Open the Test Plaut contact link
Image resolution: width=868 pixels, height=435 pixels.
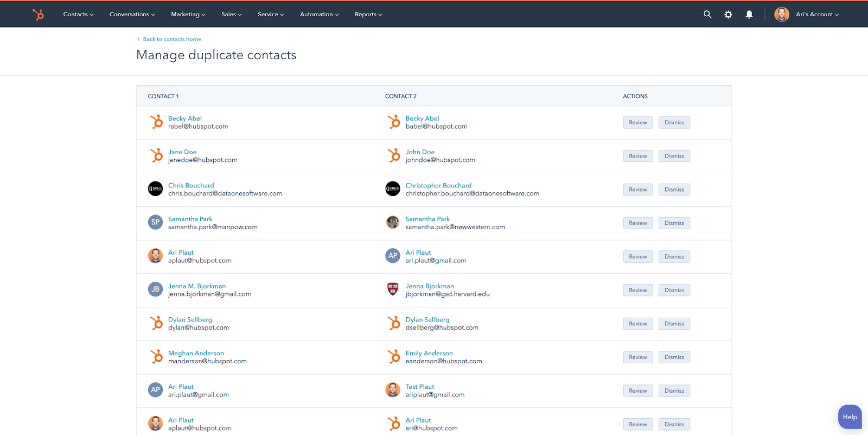[x=420, y=387]
